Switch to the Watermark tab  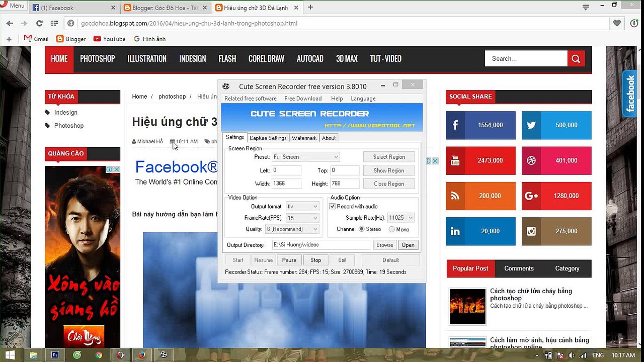pos(304,138)
